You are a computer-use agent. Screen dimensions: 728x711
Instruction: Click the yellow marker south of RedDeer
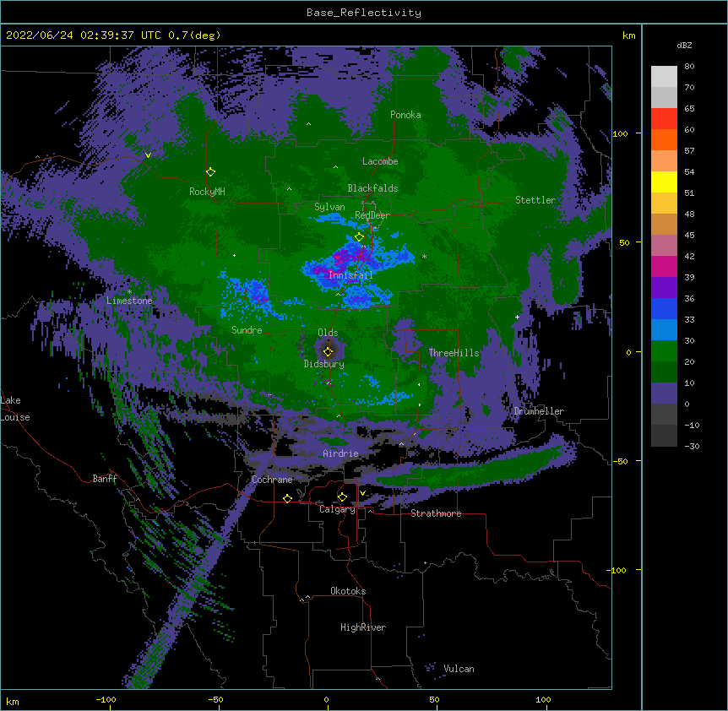click(359, 237)
